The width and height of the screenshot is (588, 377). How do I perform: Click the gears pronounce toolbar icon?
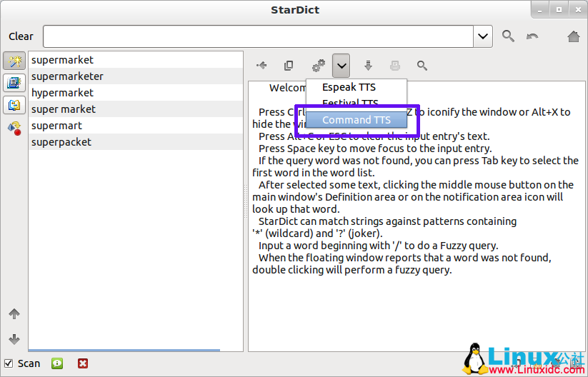click(x=319, y=66)
